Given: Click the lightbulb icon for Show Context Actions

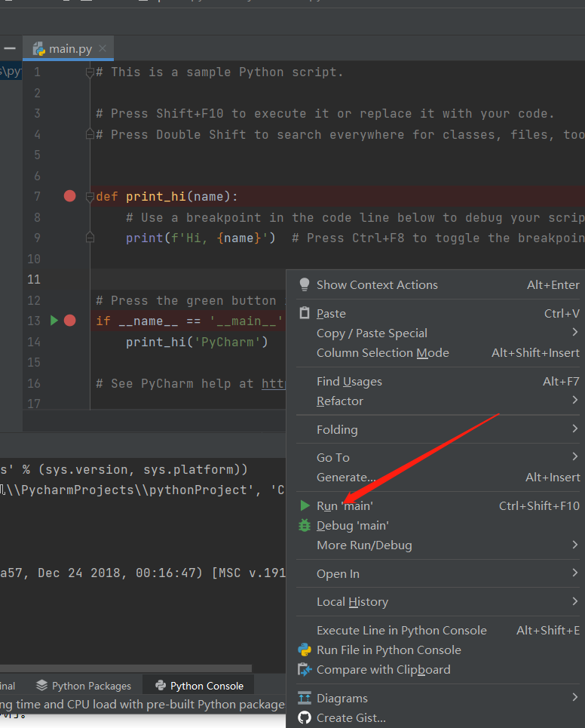Looking at the screenshot, I should pos(305,284).
